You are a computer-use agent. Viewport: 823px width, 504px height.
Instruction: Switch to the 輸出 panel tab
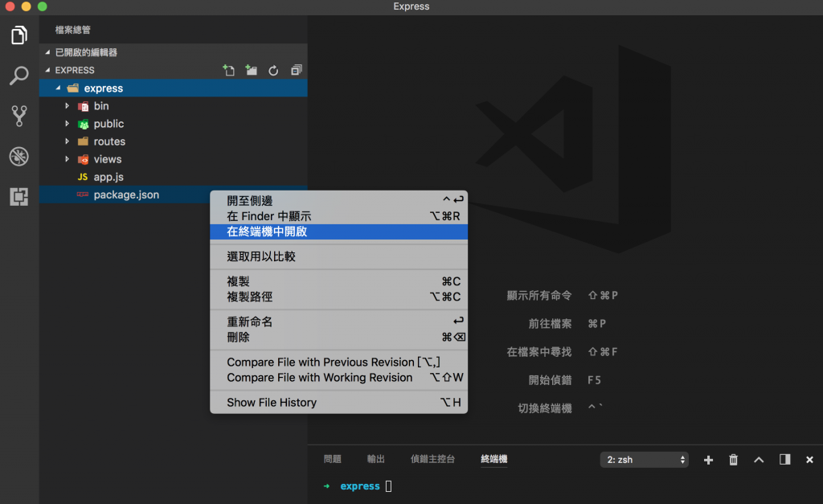click(x=376, y=459)
